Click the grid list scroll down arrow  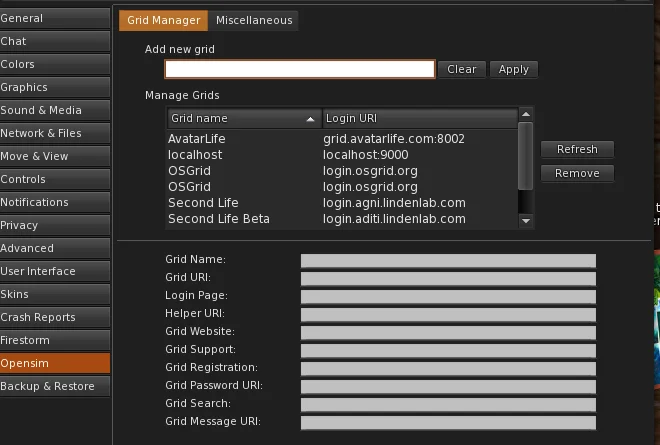pyautogui.click(x=526, y=221)
